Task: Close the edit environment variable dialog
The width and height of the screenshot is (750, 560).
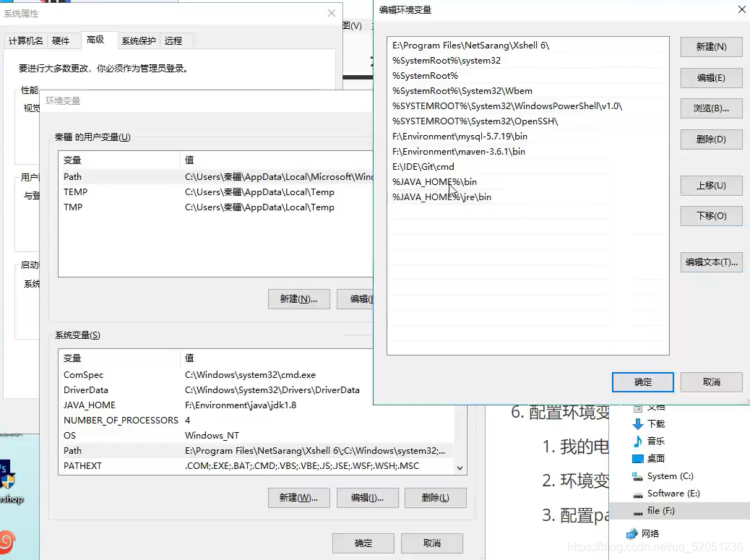Action: 742,9
